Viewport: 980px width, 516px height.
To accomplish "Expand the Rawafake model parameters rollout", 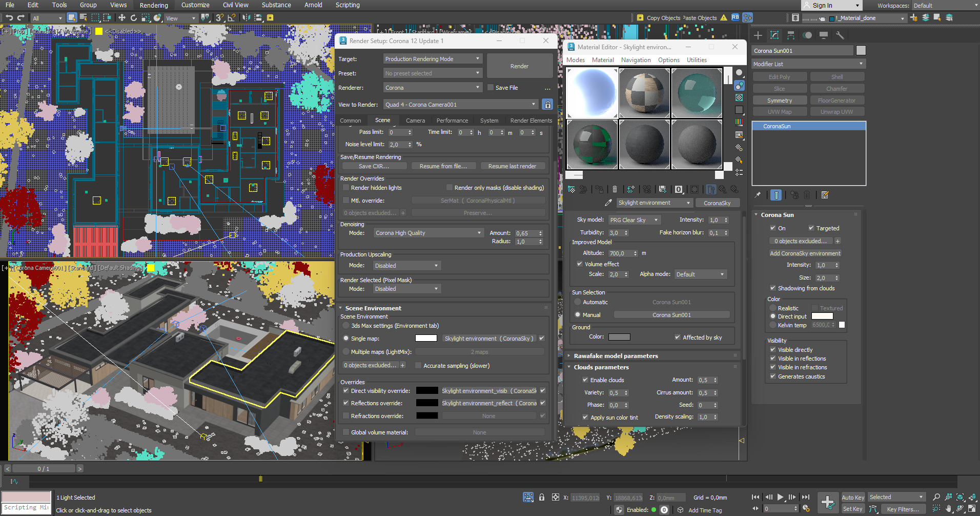I will click(x=654, y=356).
